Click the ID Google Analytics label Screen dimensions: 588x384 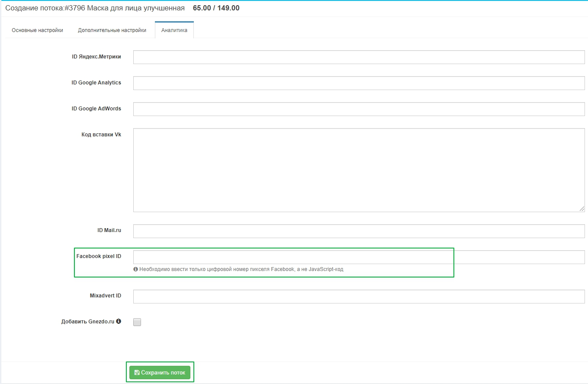(x=96, y=83)
